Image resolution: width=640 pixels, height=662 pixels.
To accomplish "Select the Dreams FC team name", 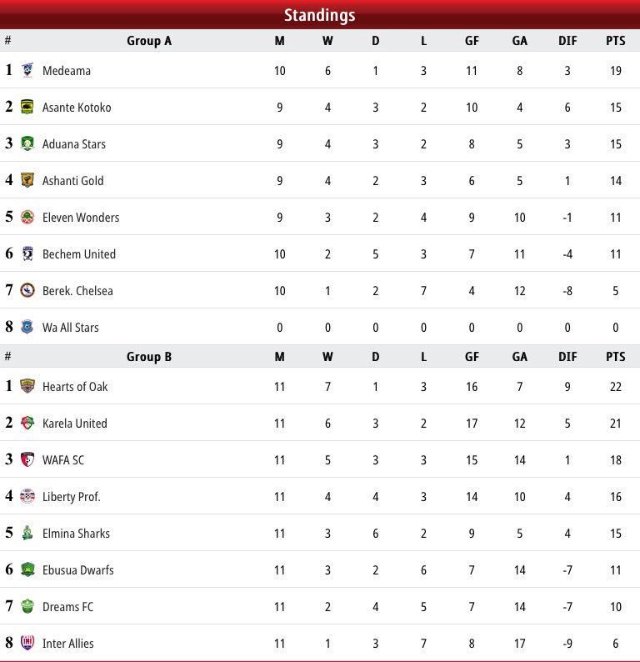I will pyautogui.click(x=68, y=607).
